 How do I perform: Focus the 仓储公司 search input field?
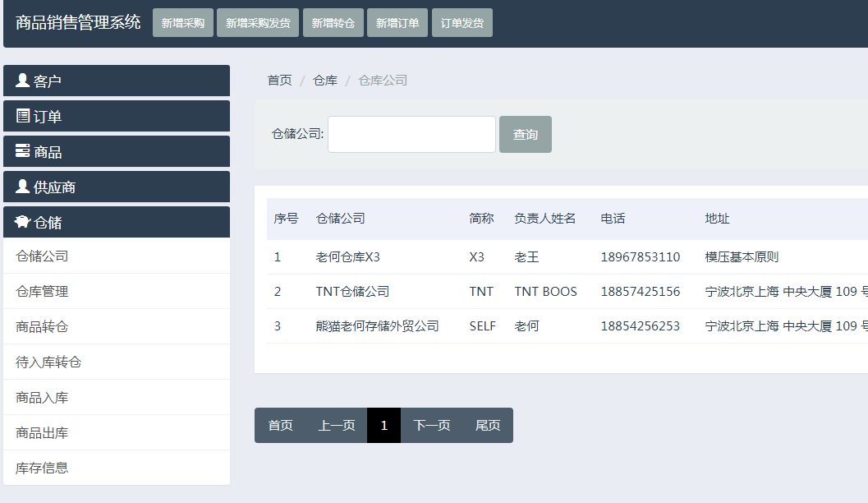pos(411,134)
